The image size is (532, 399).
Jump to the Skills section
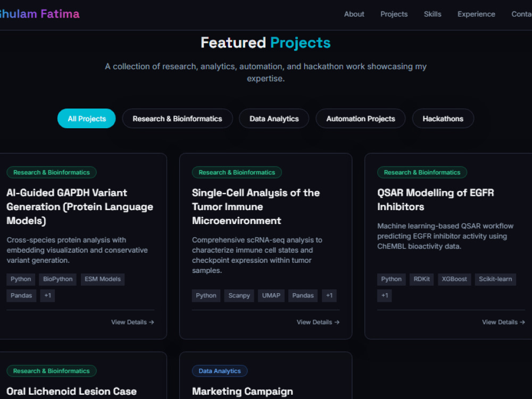432,14
